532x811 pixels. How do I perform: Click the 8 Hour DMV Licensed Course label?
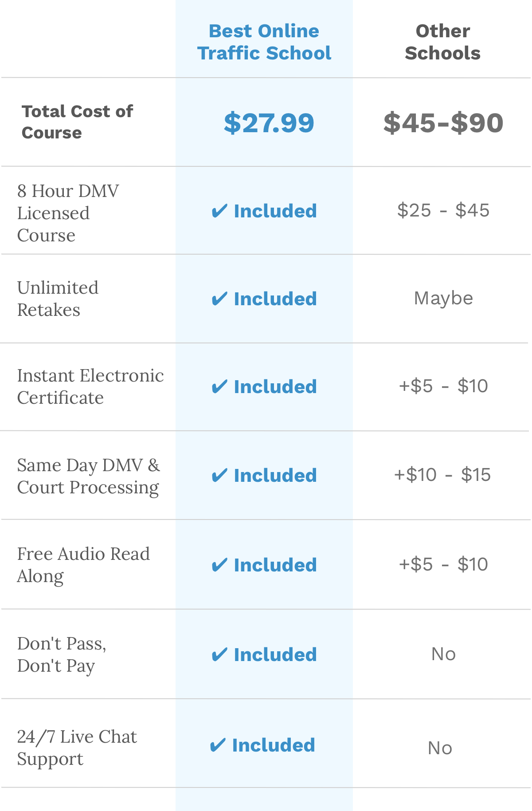68,213
